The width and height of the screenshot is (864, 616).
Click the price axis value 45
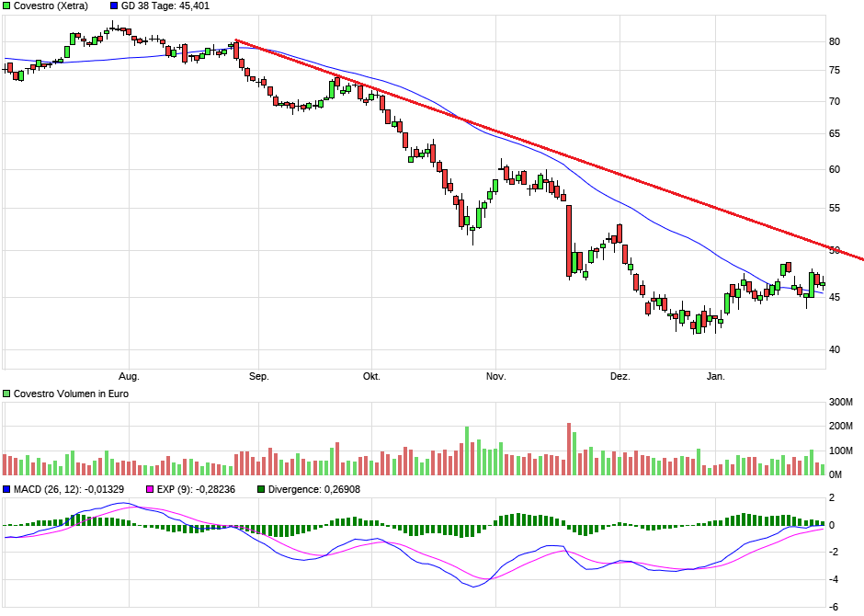point(835,298)
